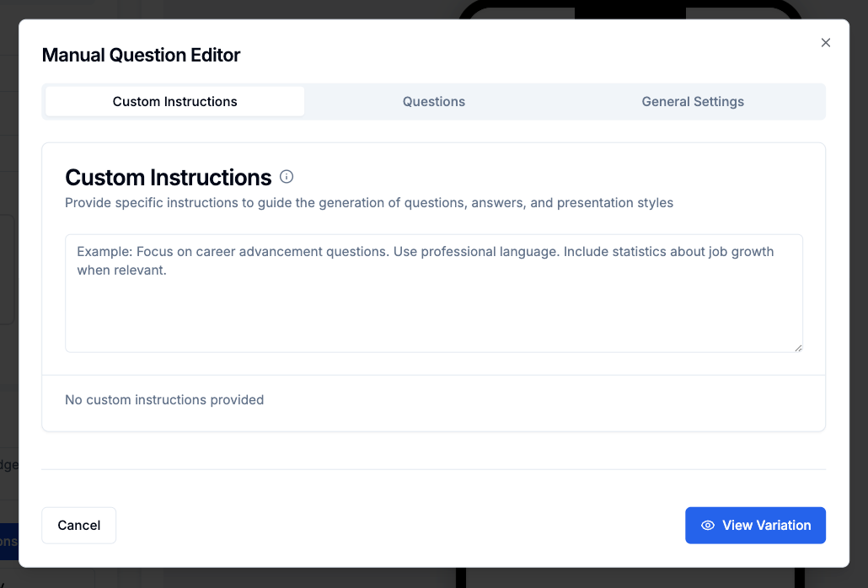The height and width of the screenshot is (588, 868).
Task: Select the Custom Instructions tab
Action: click(x=175, y=102)
